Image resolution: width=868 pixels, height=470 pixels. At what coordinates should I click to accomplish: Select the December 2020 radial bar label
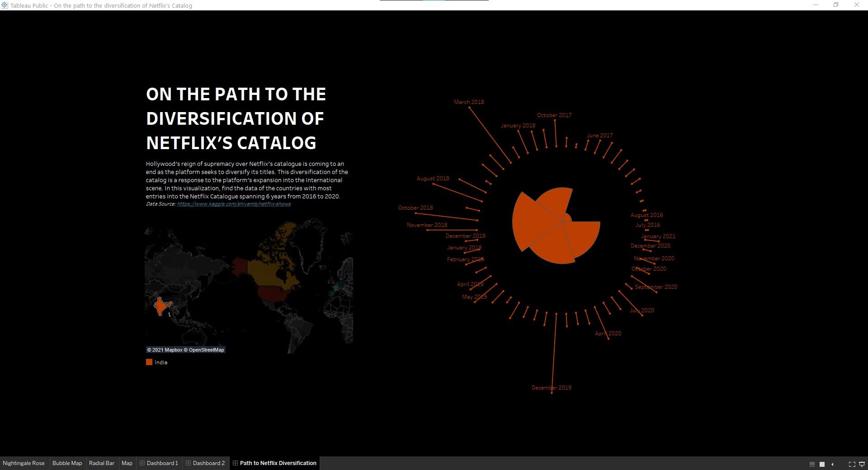click(x=651, y=246)
